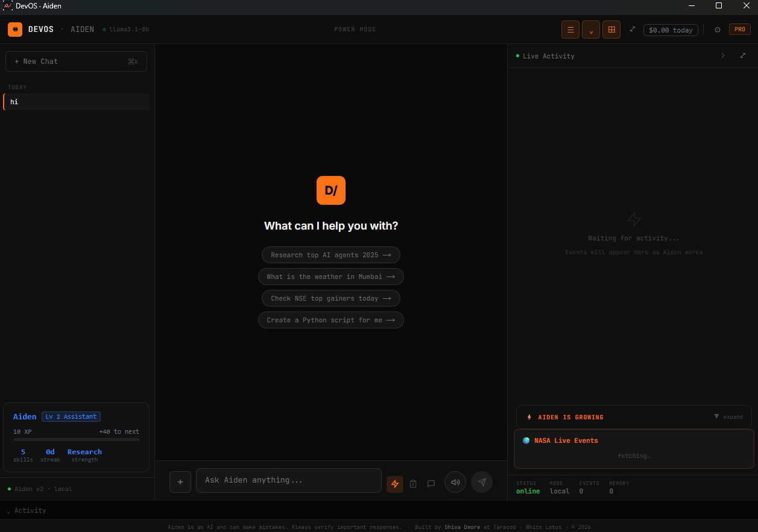Click the Aiden XP progress bar
Screen dimensions: 758x532
point(76,439)
